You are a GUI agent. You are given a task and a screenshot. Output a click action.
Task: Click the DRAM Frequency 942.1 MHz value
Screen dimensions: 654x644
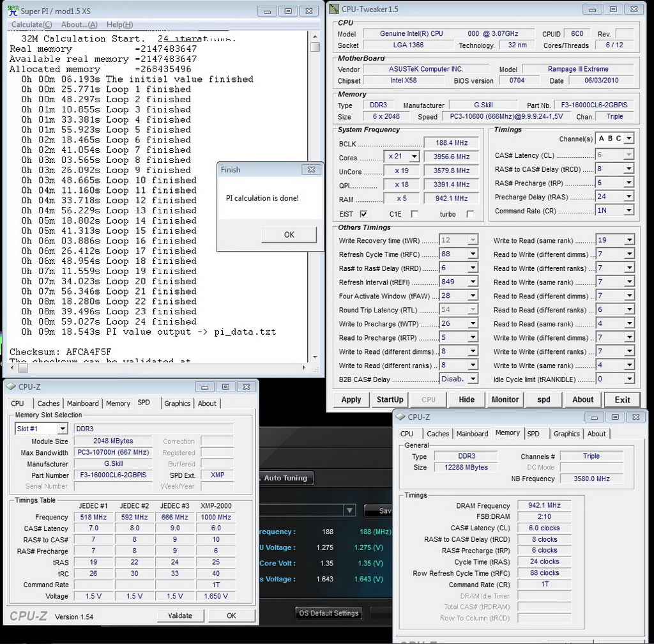point(544,505)
